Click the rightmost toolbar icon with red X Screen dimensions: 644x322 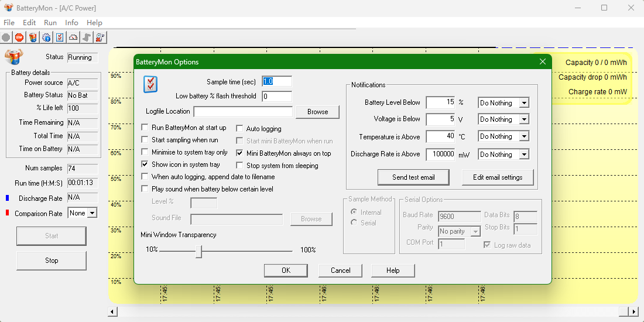(x=100, y=37)
